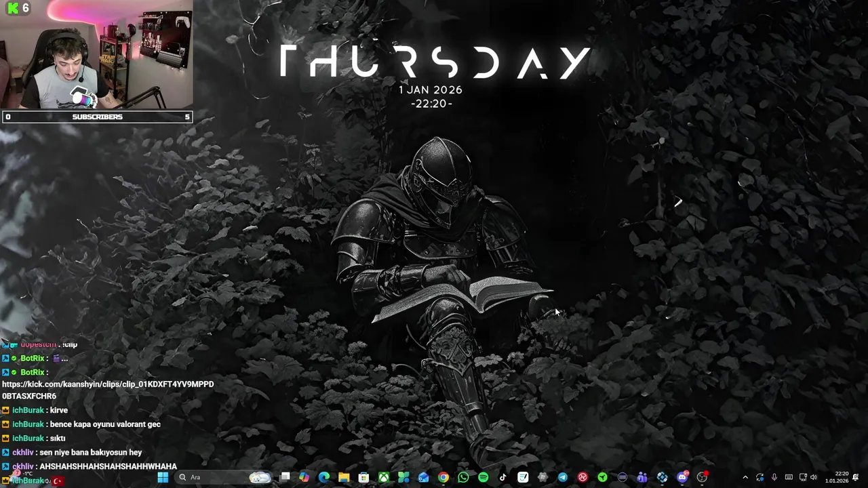
Task: Open Outlook mail app
Action: point(423,477)
